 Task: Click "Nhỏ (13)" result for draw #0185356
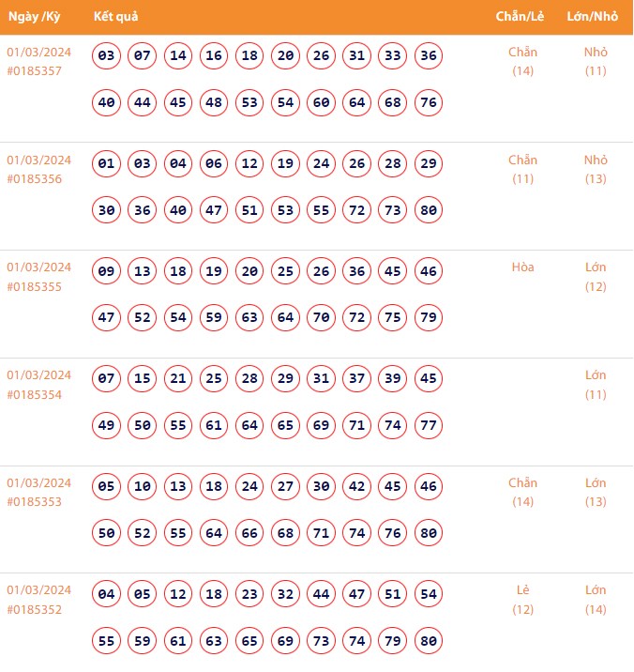(x=596, y=169)
